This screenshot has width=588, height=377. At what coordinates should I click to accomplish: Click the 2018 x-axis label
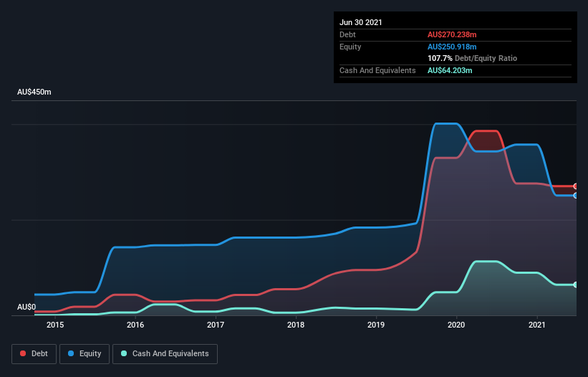tap(296, 325)
